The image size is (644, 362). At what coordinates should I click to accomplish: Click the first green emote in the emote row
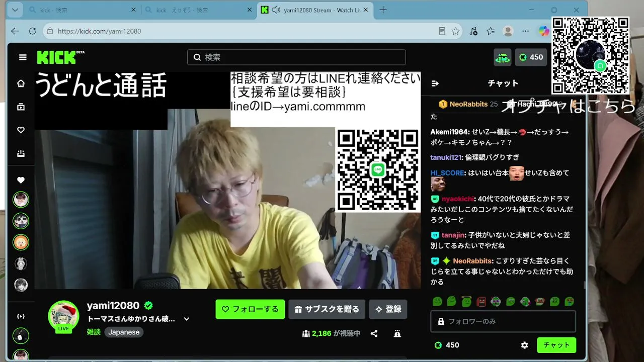tap(437, 302)
